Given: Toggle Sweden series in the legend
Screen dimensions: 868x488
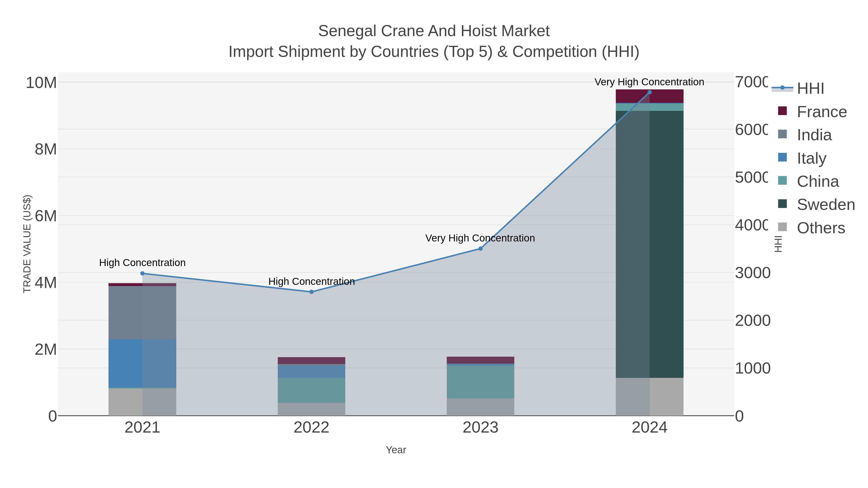Looking at the screenshot, I should 816,204.
